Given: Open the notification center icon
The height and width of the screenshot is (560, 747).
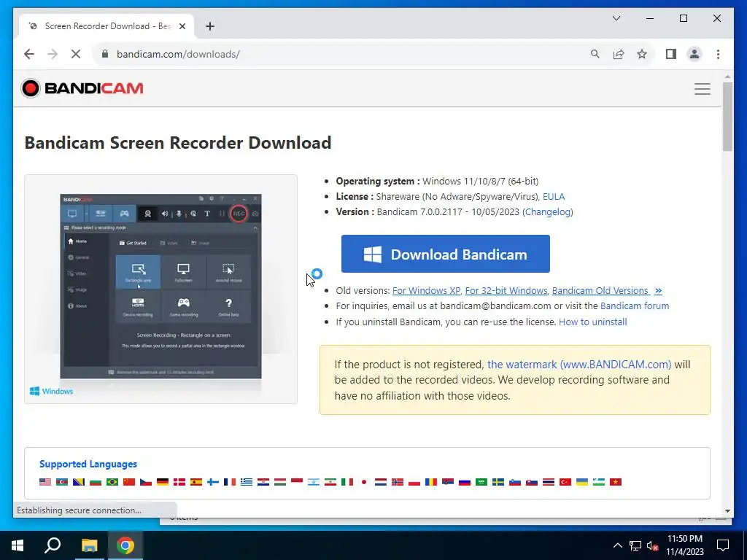Looking at the screenshot, I should pyautogui.click(x=723, y=545).
